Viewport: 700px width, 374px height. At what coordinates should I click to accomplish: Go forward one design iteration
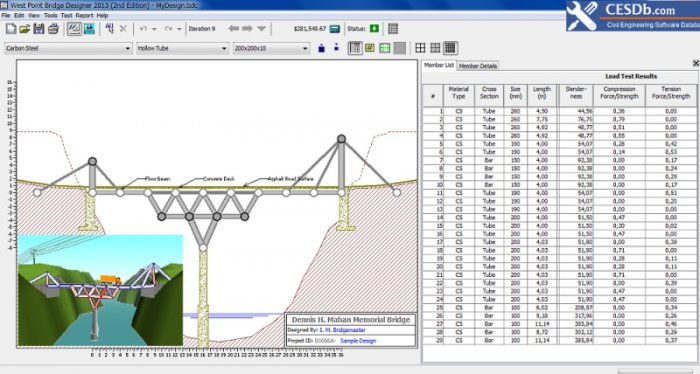[247, 29]
